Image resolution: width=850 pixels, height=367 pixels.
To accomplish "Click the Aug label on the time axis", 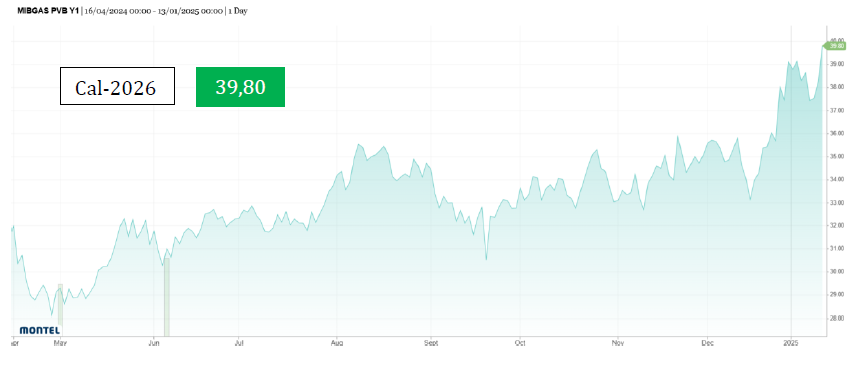I will pos(337,343).
